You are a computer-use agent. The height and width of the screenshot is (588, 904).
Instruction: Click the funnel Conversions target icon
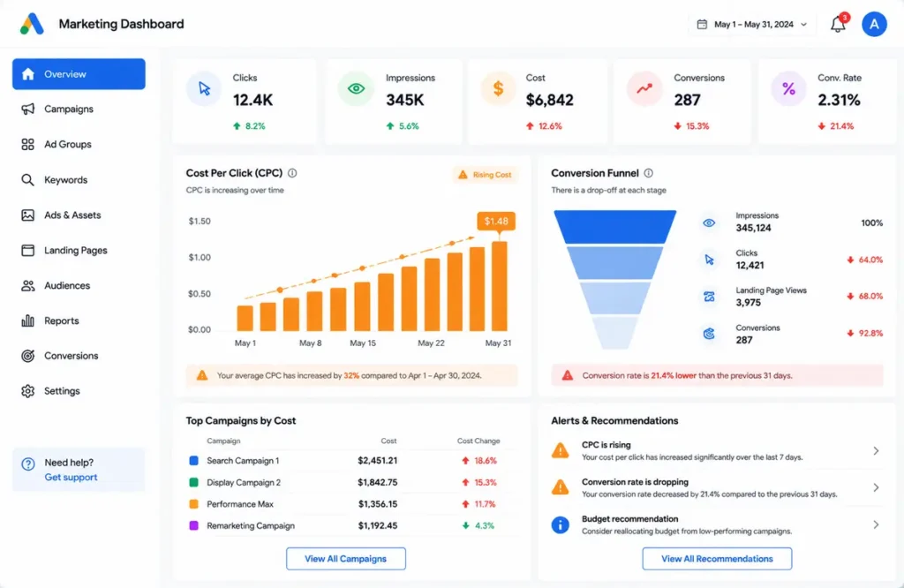[x=709, y=334]
